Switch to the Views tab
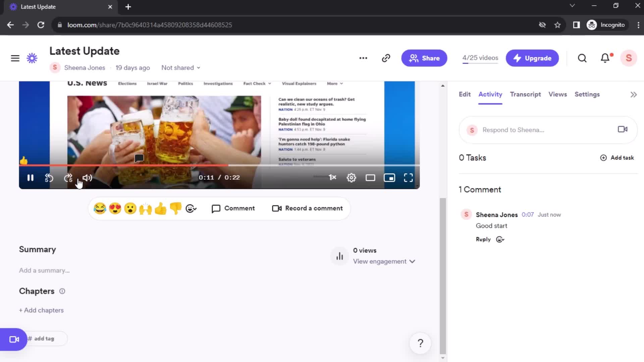This screenshot has height=362, width=644. pyautogui.click(x=557, y=94)
